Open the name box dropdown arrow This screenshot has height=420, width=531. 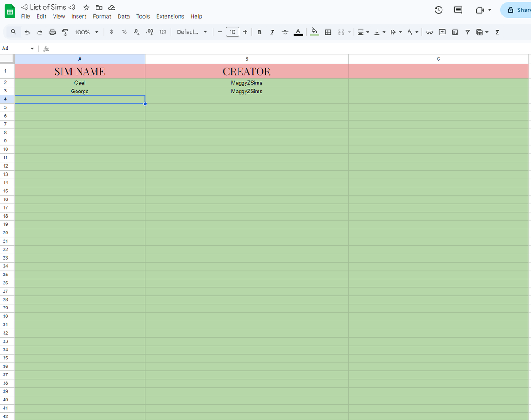(x=32, y=48)
